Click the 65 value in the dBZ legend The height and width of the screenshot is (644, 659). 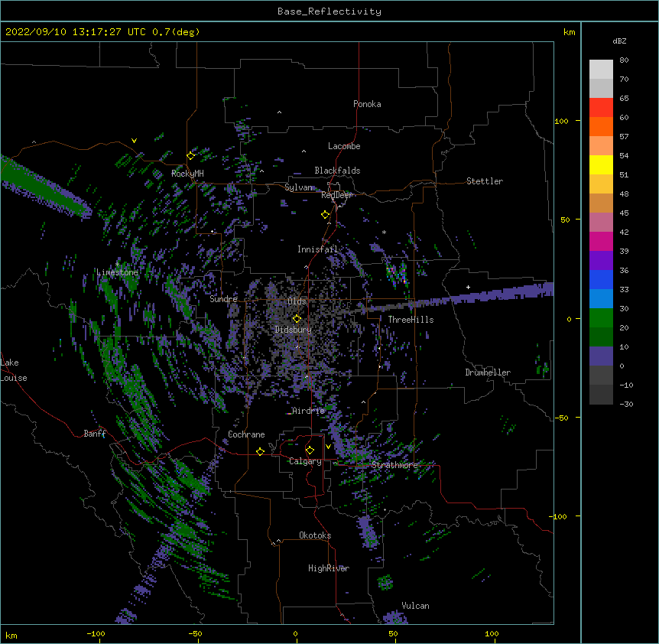[x=624, y=99]
